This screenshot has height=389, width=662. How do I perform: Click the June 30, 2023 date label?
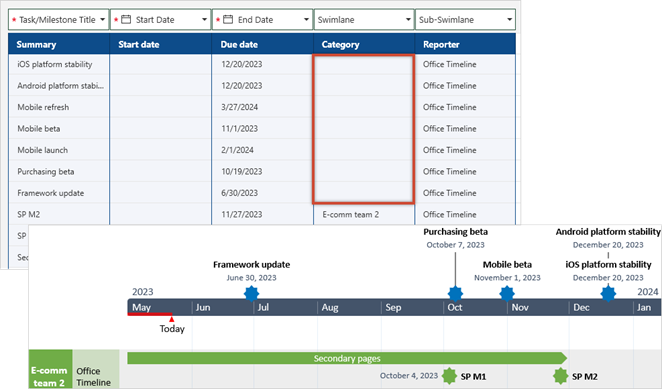point(251,278)
